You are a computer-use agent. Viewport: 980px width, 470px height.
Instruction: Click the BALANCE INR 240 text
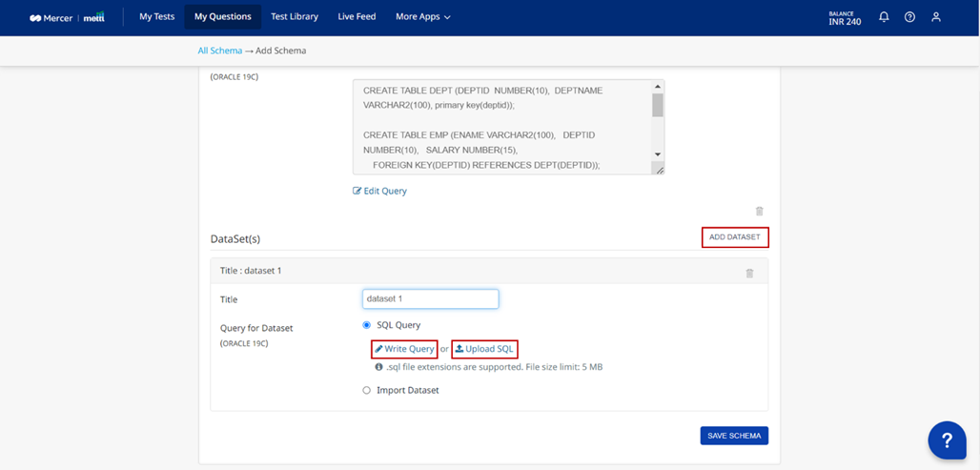845,18
